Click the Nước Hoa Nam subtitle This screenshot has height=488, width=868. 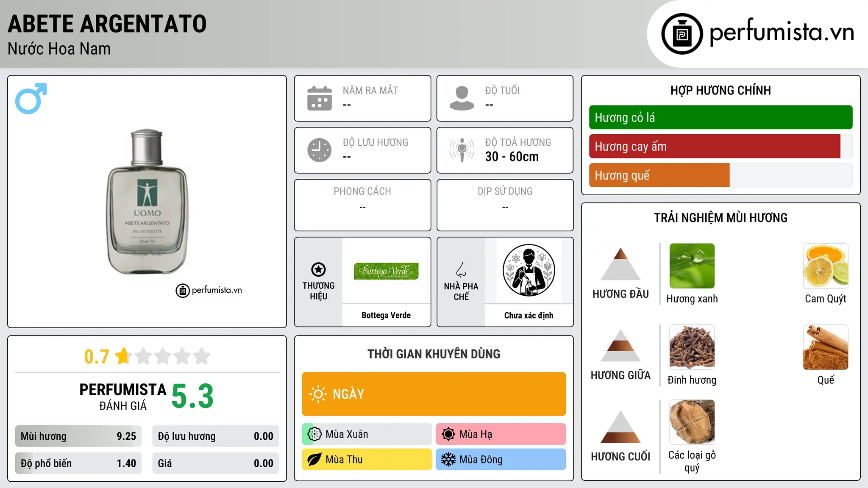point(59,49)
